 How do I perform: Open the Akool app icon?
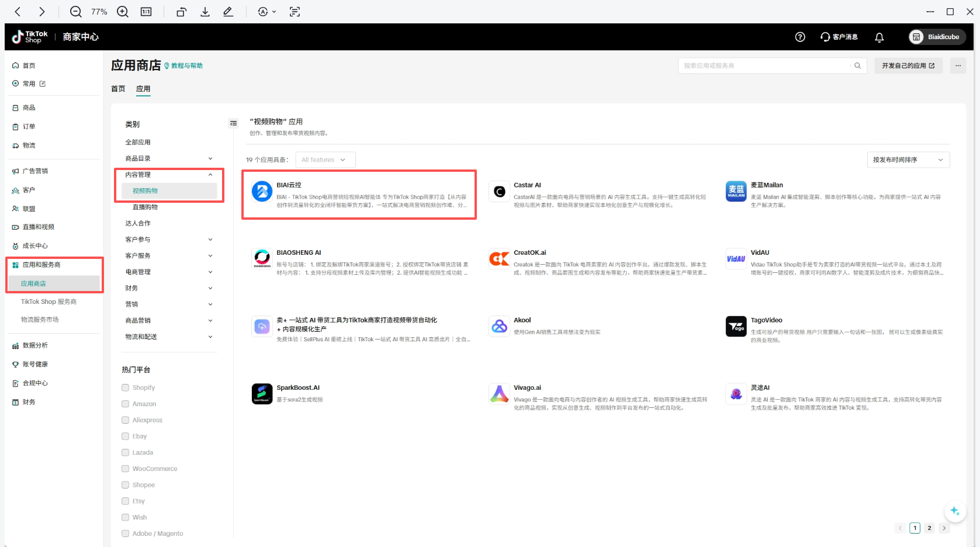[x=499, y=326]
